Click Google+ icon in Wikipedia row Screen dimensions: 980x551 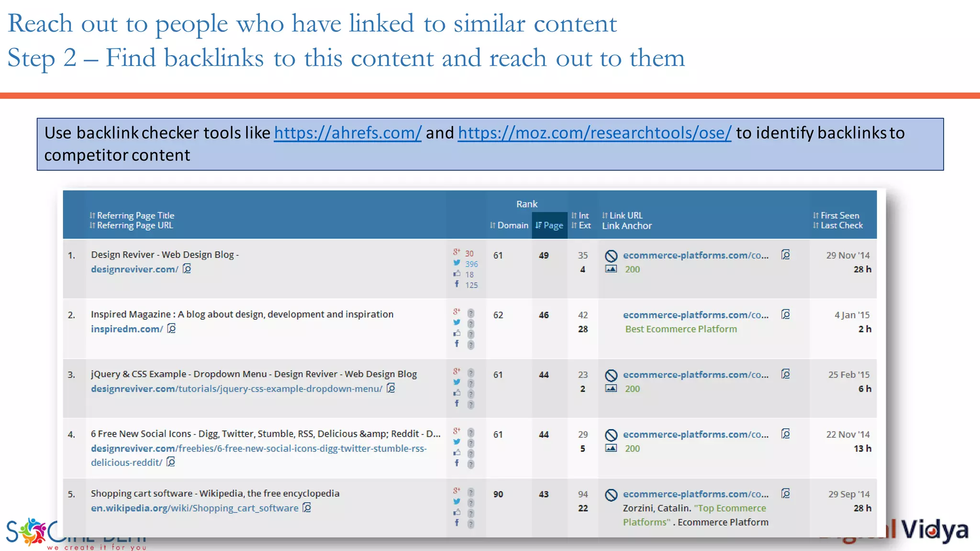[457, 491]
